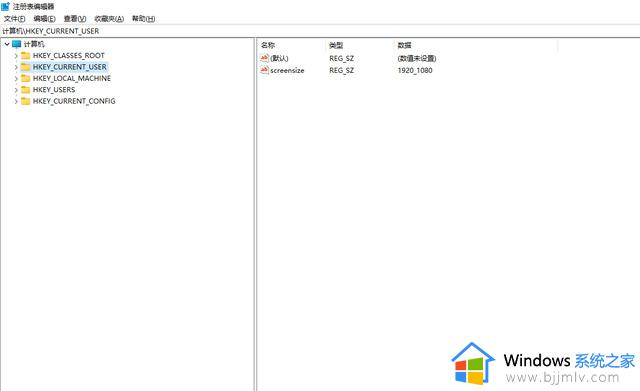Expand the HKEY_CURRENT_USER chevron
Image resolution: width=640 pixels, height=391 pixels.
point(16,67)
